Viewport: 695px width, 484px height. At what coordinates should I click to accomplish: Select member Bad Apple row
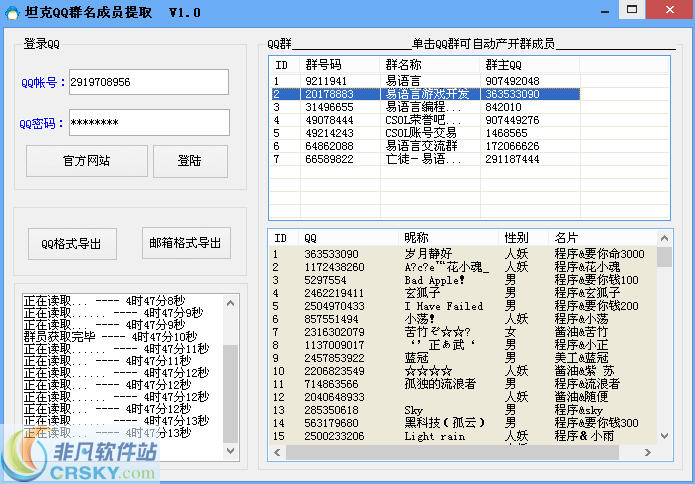click(463, 280)
